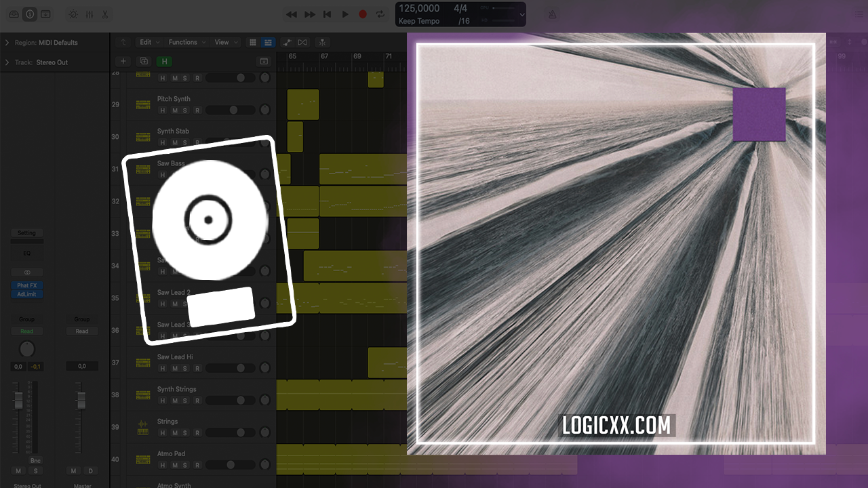This screenshot has width=868, height=488.
Task: Add a new track with plus button
Action: pos(123,61)
